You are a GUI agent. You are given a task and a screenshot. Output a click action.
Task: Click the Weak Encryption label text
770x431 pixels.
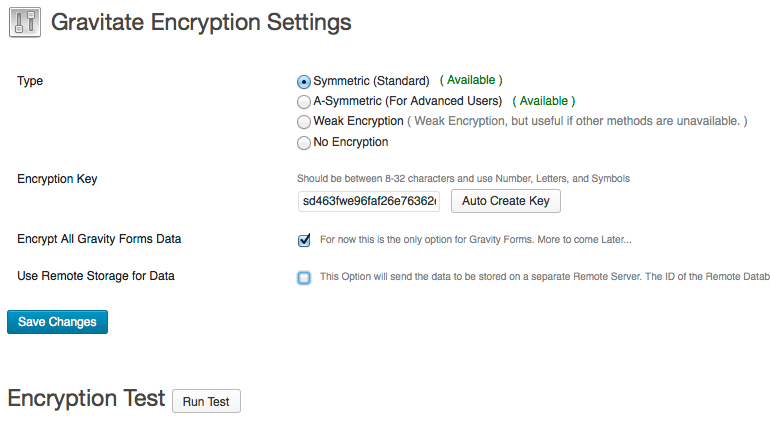358,121
